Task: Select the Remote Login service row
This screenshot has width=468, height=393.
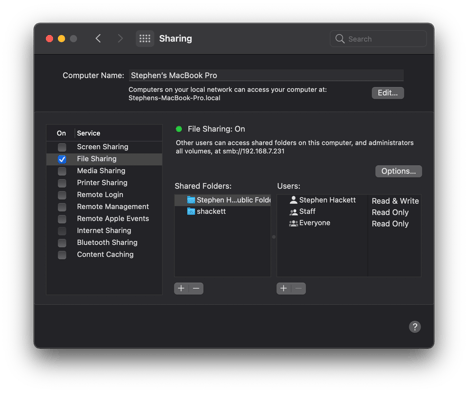Action: tap(104, 195)
